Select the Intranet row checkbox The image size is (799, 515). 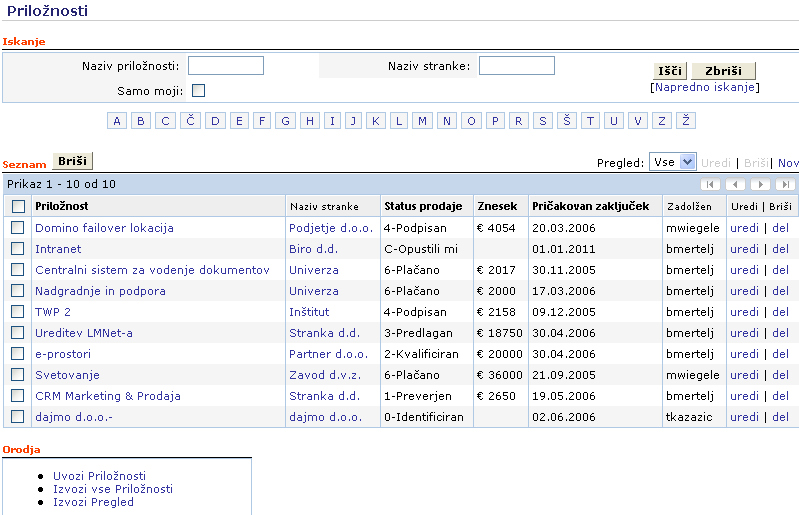tap(18, 249)
